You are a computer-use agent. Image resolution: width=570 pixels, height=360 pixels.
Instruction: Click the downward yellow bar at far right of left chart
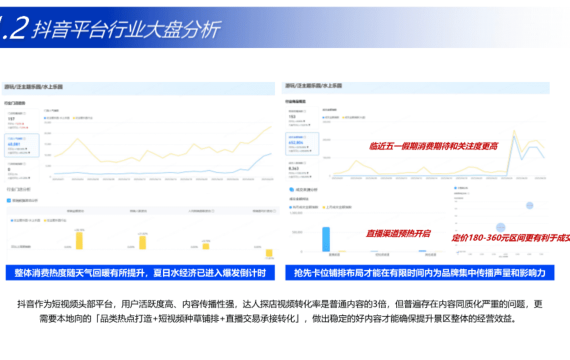pos(269,253)
